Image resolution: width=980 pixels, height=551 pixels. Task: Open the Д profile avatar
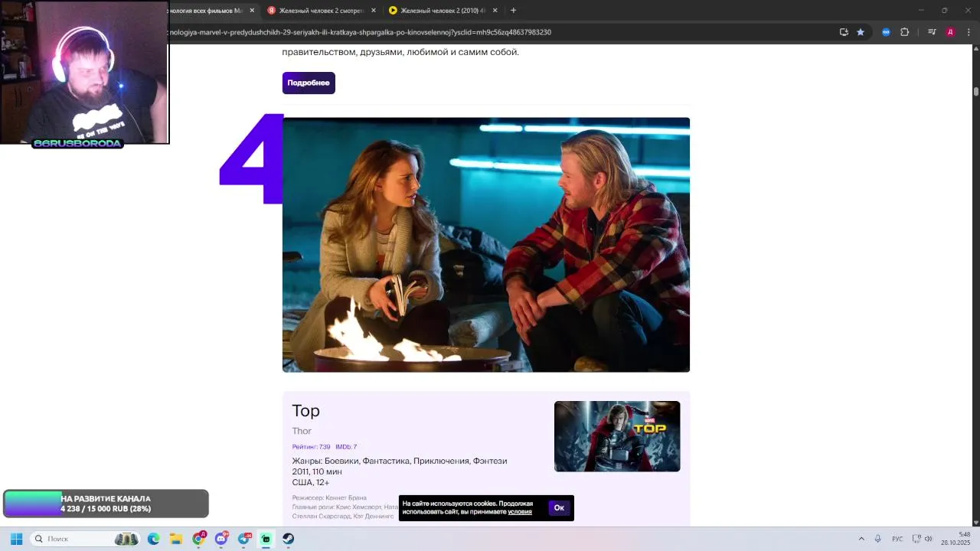tap(950, 32)
